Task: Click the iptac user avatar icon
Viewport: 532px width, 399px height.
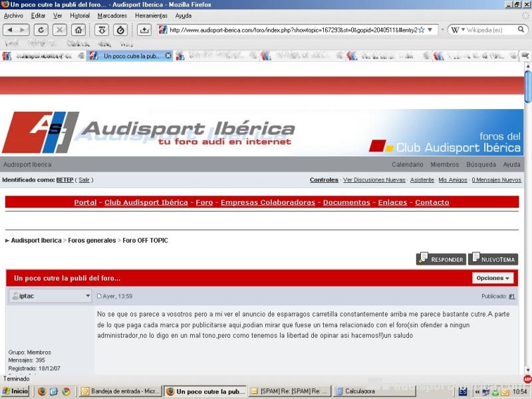Action: pos(15,296)
